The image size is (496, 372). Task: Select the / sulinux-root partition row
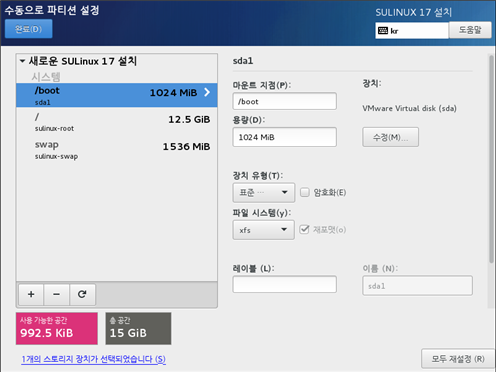tap(117, 122)
